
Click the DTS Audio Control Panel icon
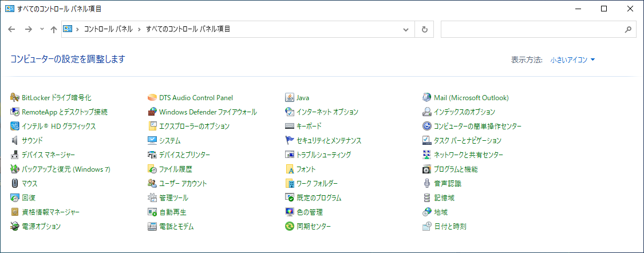click(152, 98)
